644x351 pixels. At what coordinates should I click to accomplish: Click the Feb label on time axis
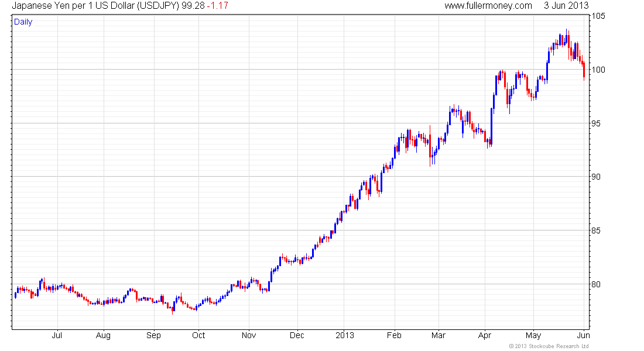[394, 335]
